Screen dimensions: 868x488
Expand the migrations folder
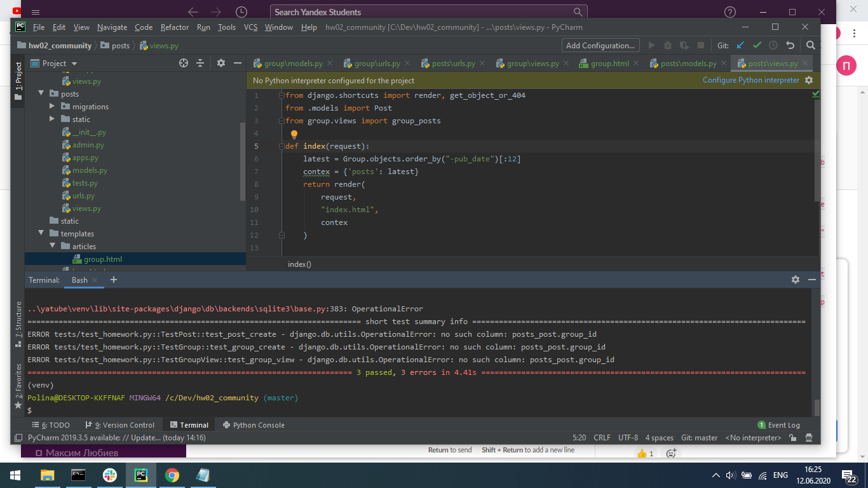52,107
